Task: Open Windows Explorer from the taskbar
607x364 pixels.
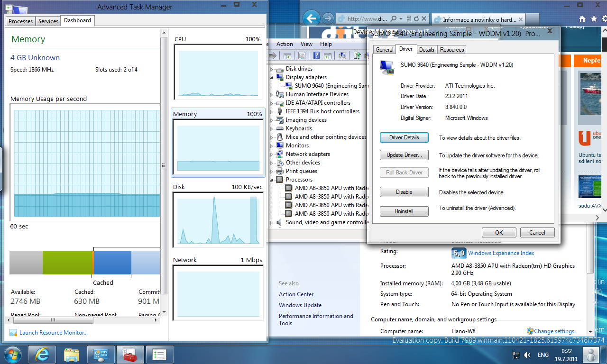Action: 71,354
